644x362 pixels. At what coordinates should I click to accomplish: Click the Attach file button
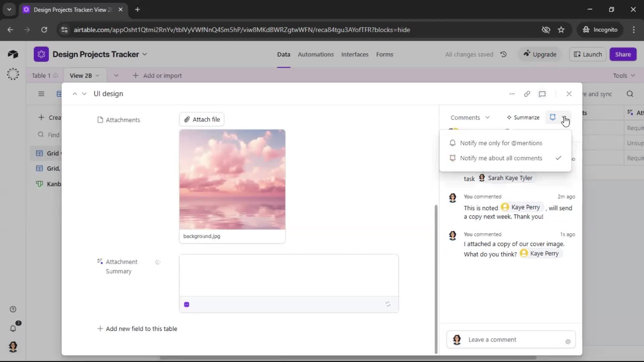click(202, 119)
